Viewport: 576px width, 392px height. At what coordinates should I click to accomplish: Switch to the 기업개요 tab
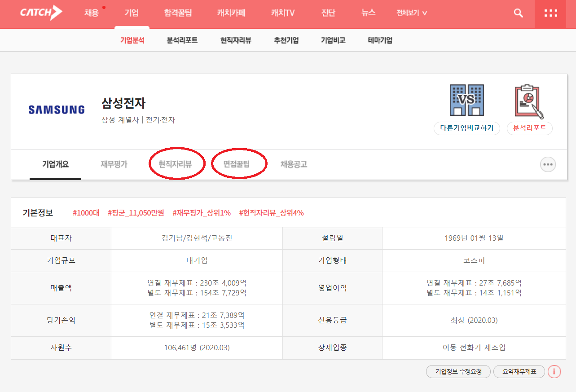[x=56, y=164]
